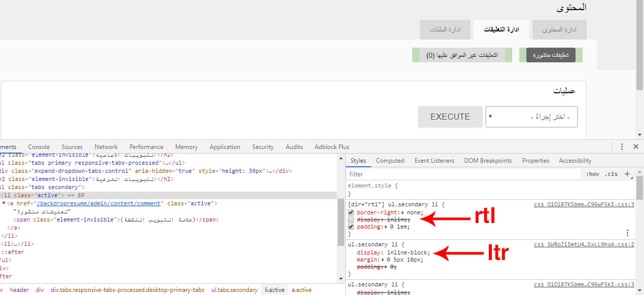Toggle the padding property checkbox
The height and width of the screenshot is (295, 644).
click(350, 227)
